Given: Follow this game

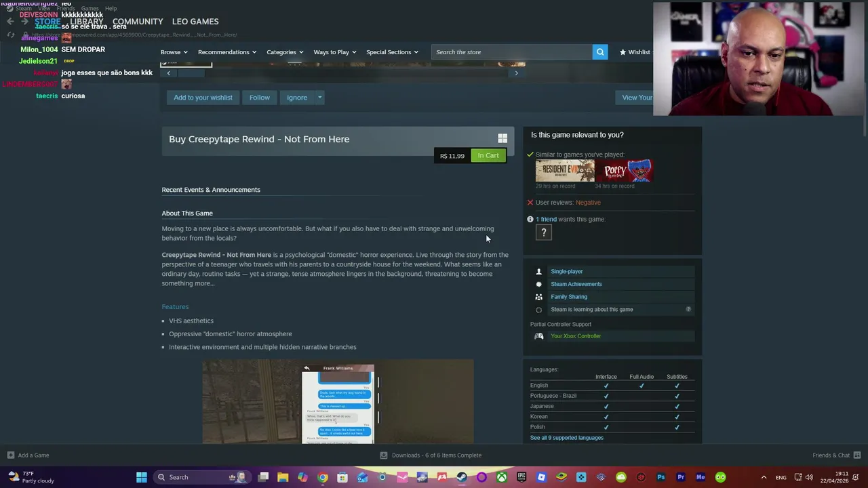Looking at the screenshot, I should click(x=259, y=98).
